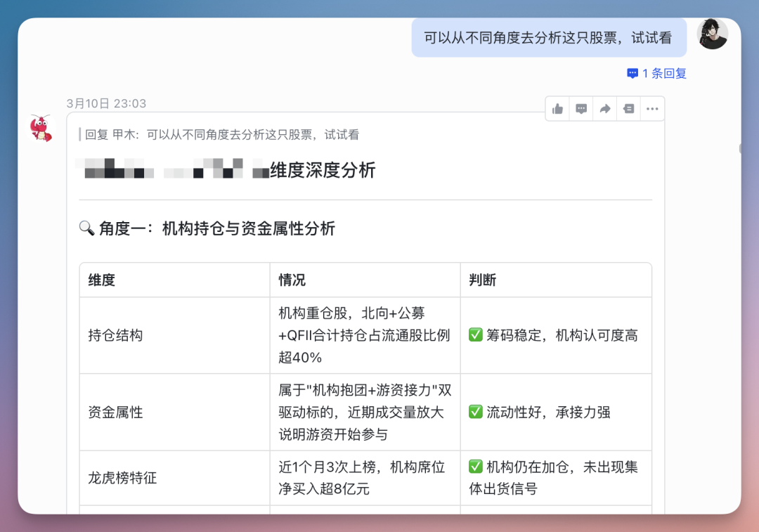Click the quote/cite icon in message toolbar
759x532 pixels.
tap(628, 108)
